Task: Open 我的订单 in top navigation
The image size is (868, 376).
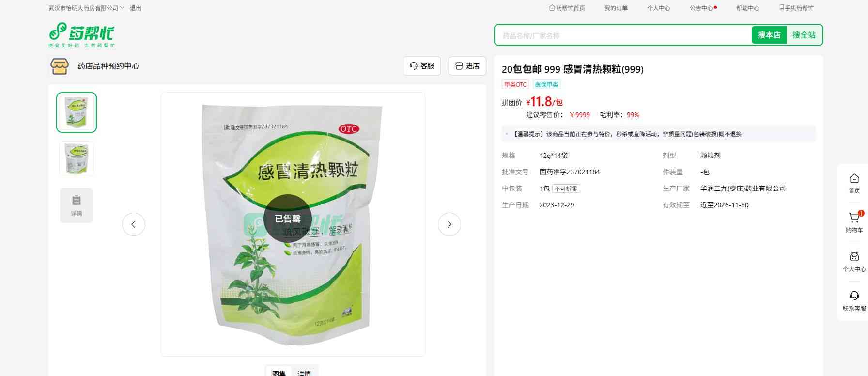Action: 616,8
